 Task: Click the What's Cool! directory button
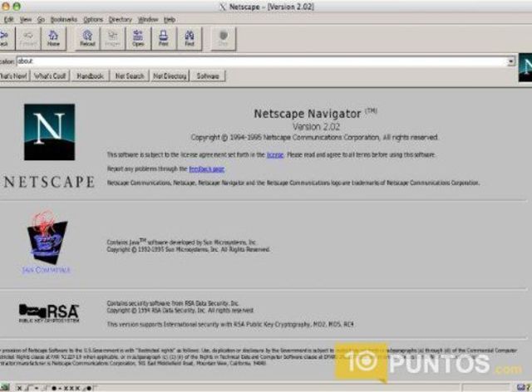pyautogui.click(x=50, y=76)
